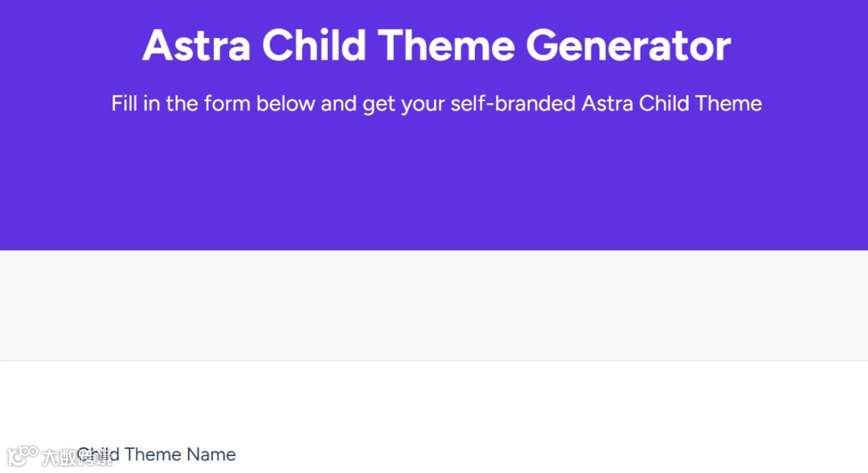
Task: Click the Child Theme Name field label
Action: click(157, 454)
